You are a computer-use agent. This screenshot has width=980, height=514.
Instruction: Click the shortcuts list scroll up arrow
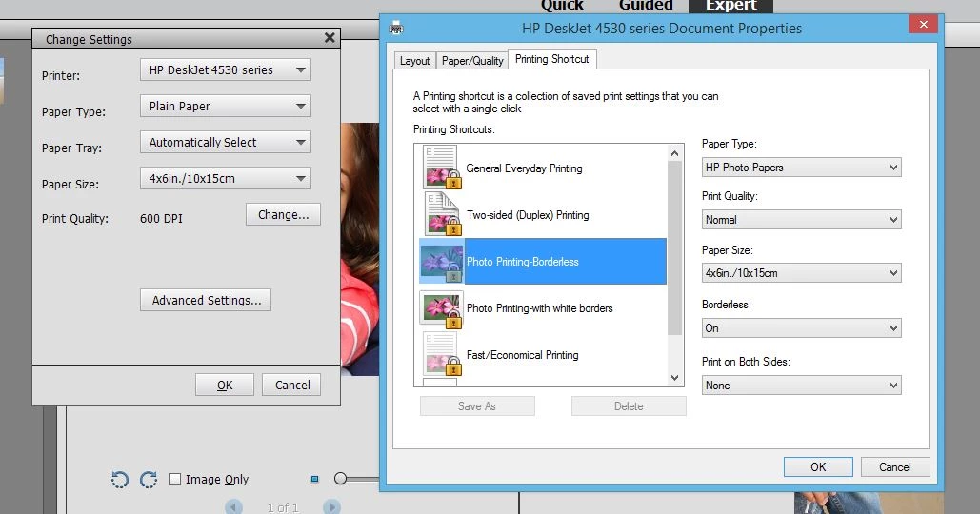coord(674,153)
